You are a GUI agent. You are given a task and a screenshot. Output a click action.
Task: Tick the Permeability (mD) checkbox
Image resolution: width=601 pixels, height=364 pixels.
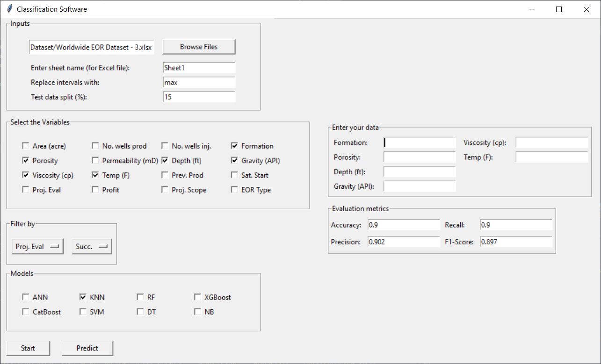coord(95,160)
